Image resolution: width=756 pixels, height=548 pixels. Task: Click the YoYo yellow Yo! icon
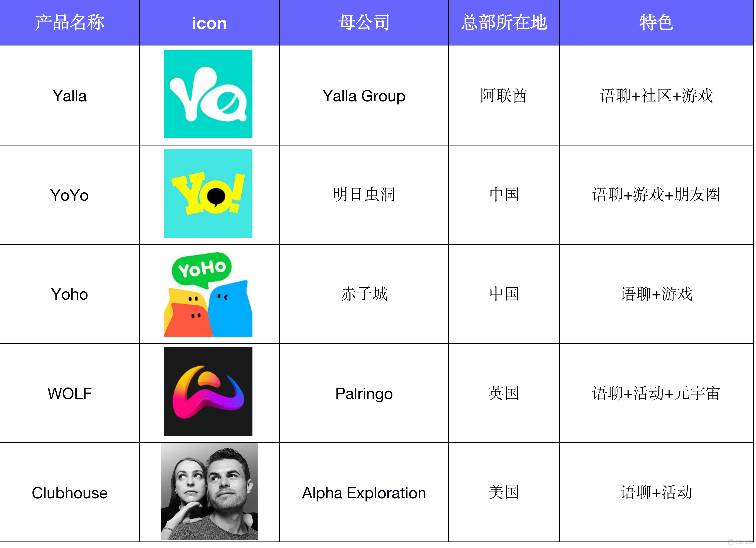[x=208, y=193]
